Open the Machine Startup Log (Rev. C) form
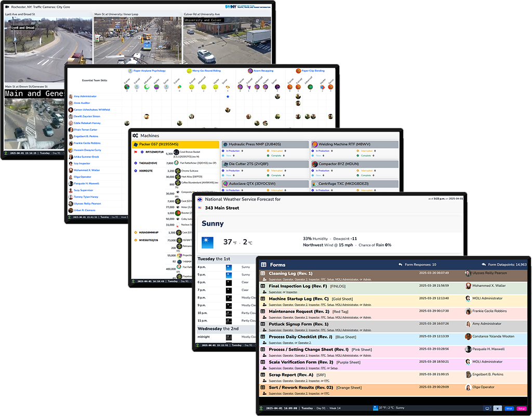This screenshot has width=532, height=416. (299, 299)
